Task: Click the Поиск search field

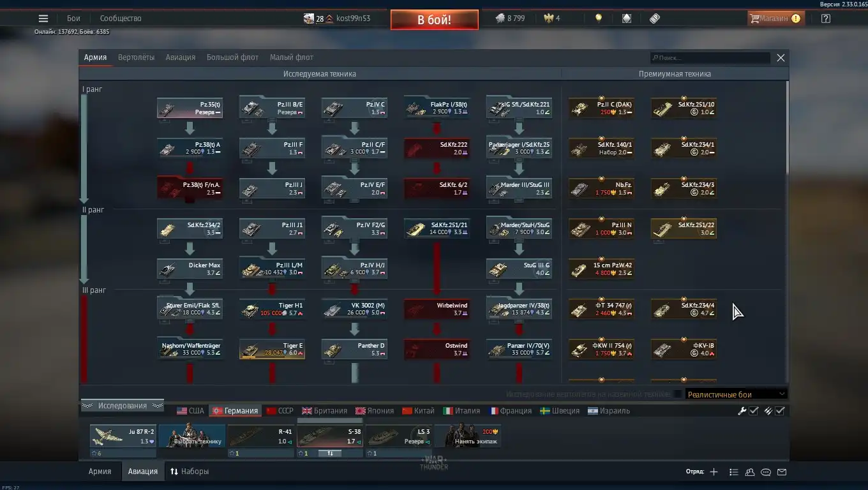Action: point(710,57)
